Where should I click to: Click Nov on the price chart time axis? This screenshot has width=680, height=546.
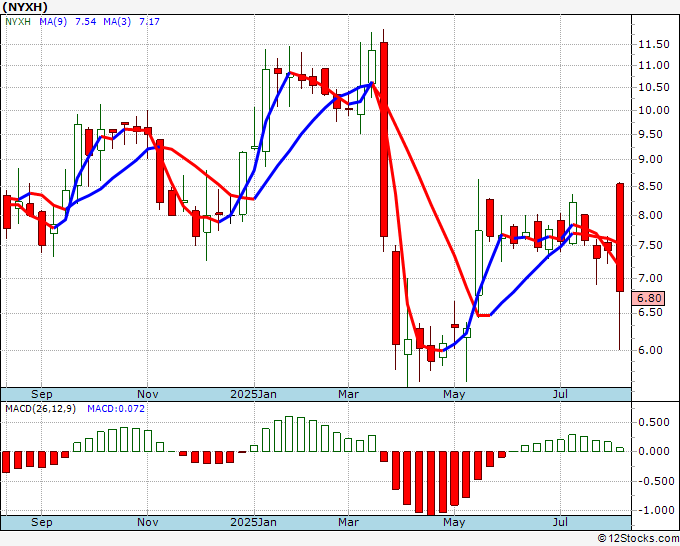click(x=147, y=394)
